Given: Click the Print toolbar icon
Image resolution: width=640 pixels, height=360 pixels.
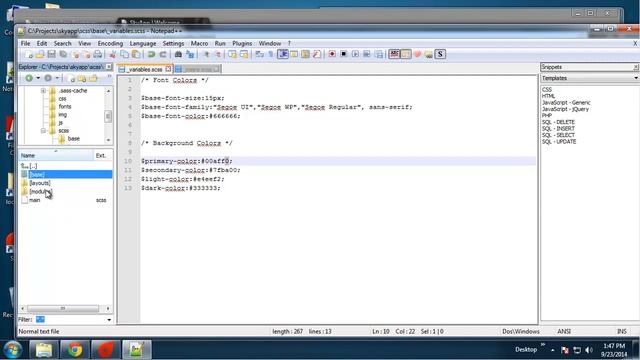Looking at the screenshot, I should (98, 54).
